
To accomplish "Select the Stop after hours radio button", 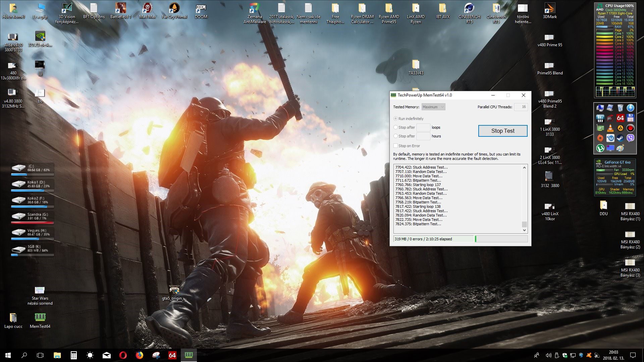I will 396,136.
